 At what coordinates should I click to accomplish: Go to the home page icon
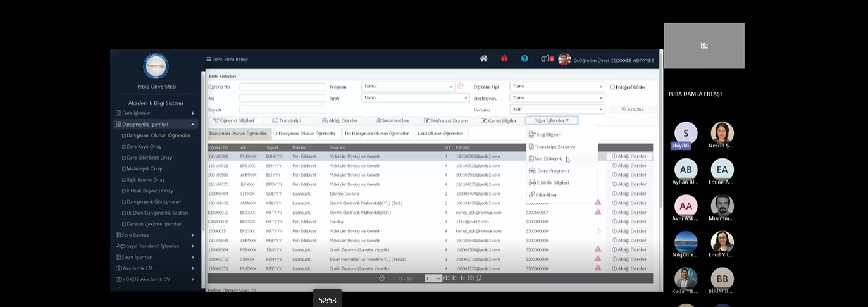click(484, 59)
